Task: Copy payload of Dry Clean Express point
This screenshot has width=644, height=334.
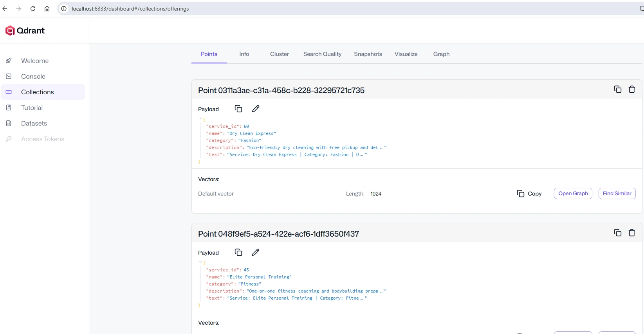Action: pos(238,109)
